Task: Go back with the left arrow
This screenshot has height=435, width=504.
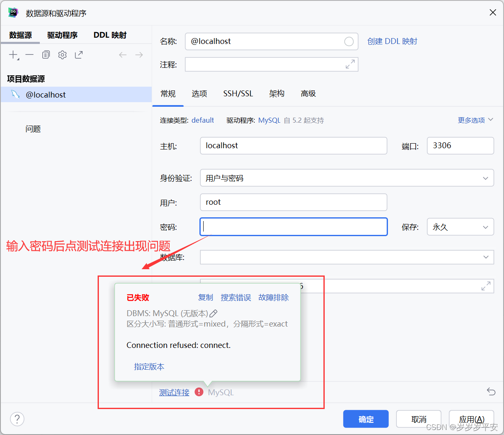Action: (x=123, y=55)
